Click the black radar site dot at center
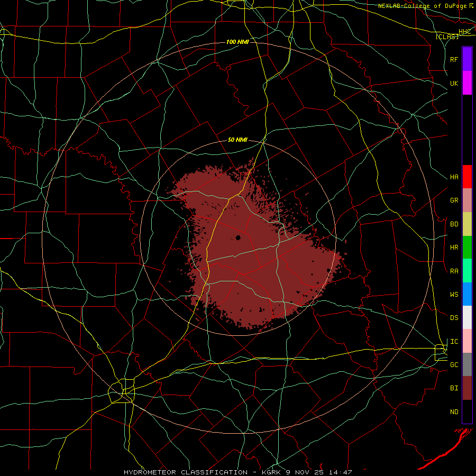This screenshot has width=476, height=476. [238, 237]
